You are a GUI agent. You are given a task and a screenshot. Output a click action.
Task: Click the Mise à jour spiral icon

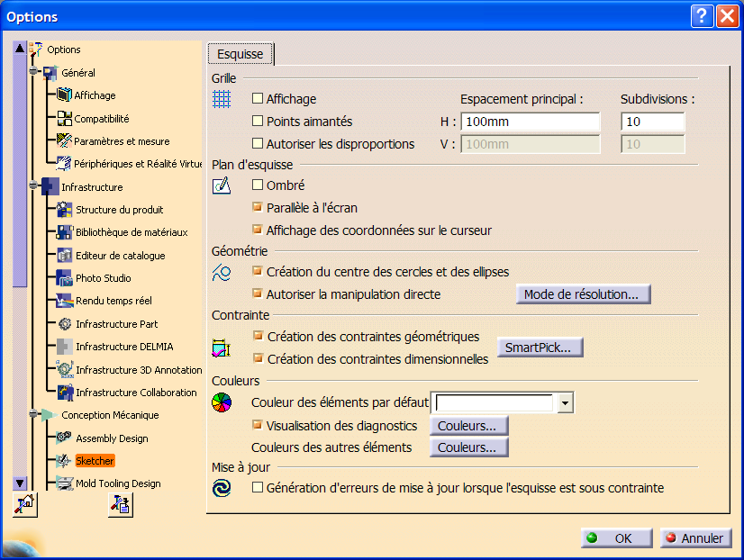(x=221, y=488)
